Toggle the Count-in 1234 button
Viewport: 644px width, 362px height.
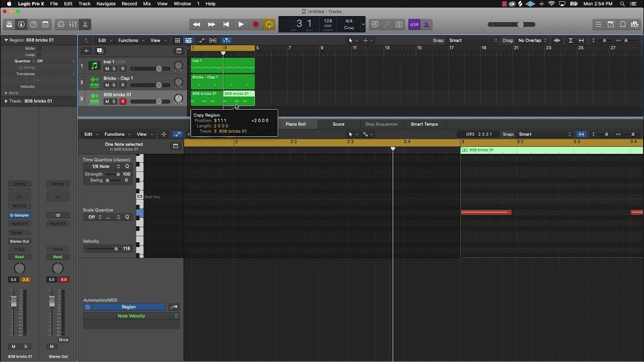coord(414,24)
